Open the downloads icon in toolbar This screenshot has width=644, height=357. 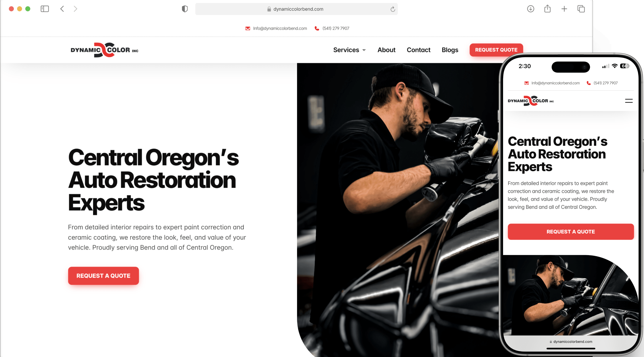tap(531, 9)
